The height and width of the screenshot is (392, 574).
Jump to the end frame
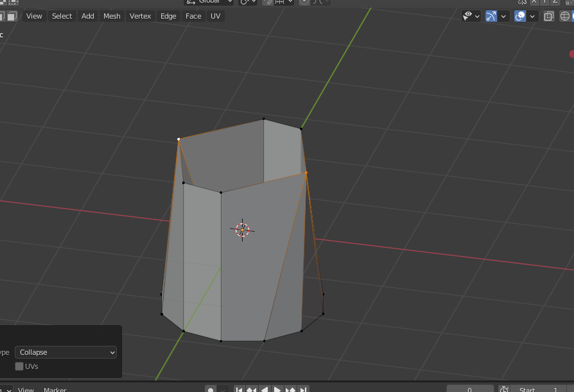pyautogui.click(x=303, y=389)
